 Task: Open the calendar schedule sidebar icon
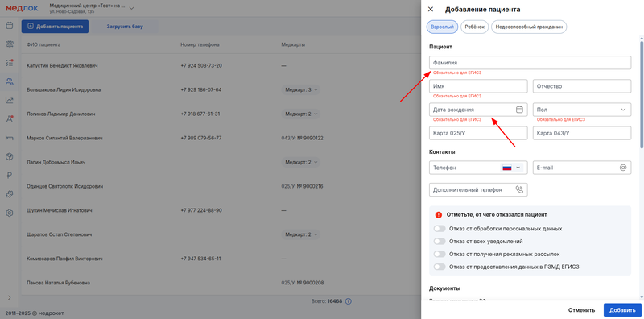(x=10, y=26)
